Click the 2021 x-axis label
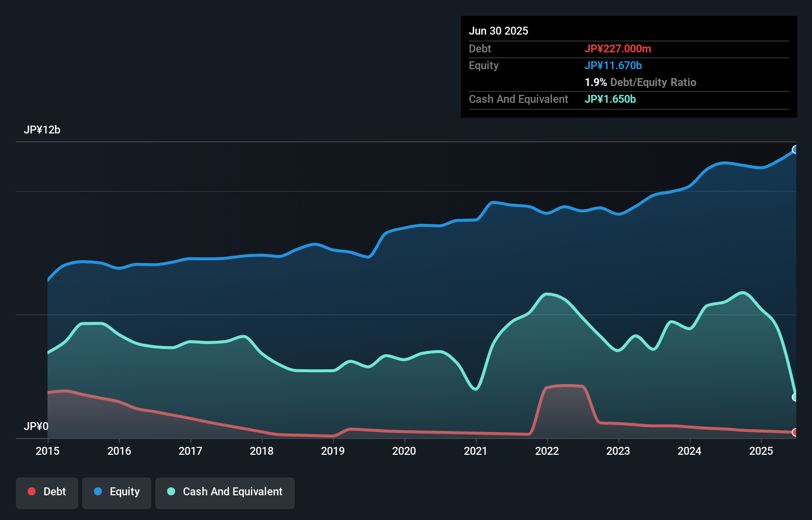Image resolution: width=812 pixels, height=520 pixels. coord(476,451)
